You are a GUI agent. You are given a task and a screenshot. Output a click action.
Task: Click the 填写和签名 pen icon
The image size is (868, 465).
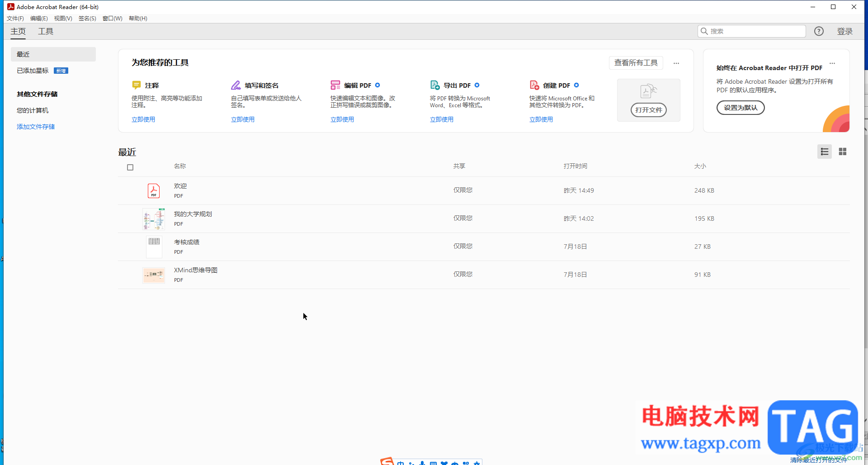tap(236, 85)
